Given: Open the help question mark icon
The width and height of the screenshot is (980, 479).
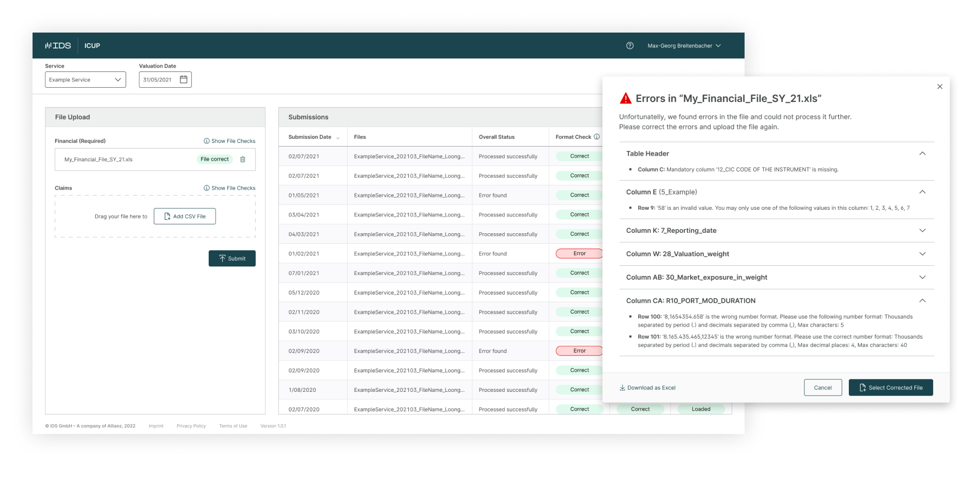Looking at the screenshot, I should [x=630, y=46].
